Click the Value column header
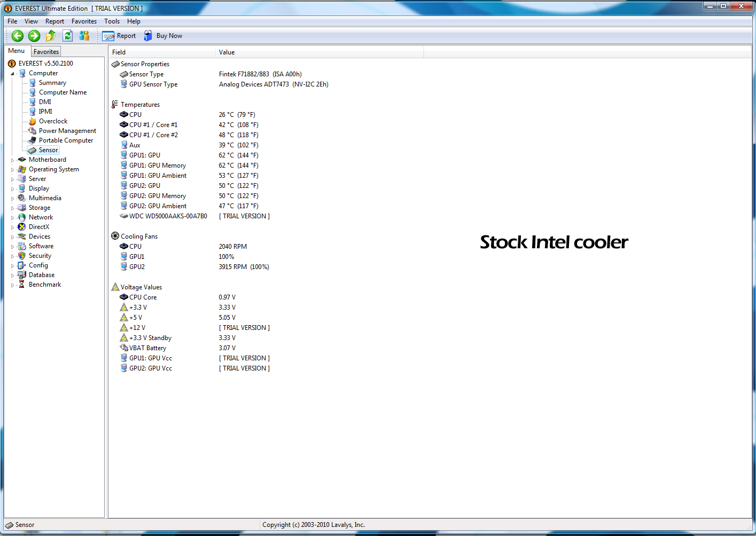Screen dimensions: 756x536 click(319, 52)
